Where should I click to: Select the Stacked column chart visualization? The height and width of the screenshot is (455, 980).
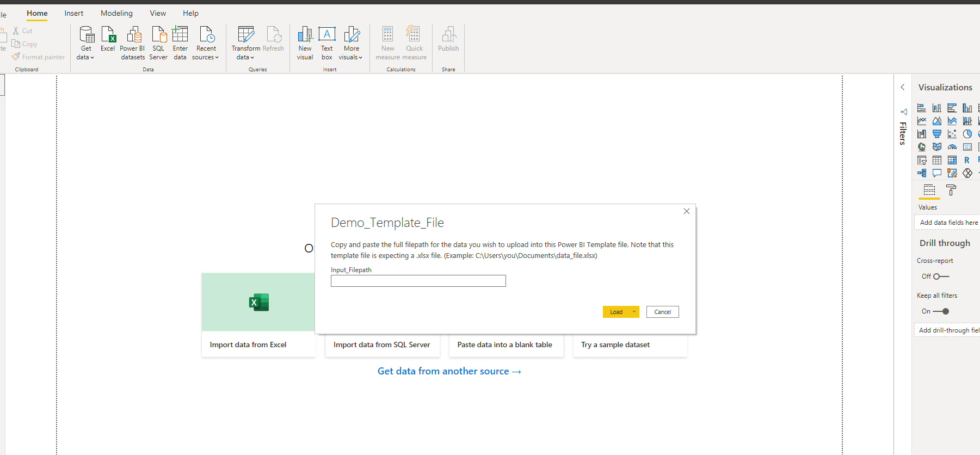click(937, 108)
